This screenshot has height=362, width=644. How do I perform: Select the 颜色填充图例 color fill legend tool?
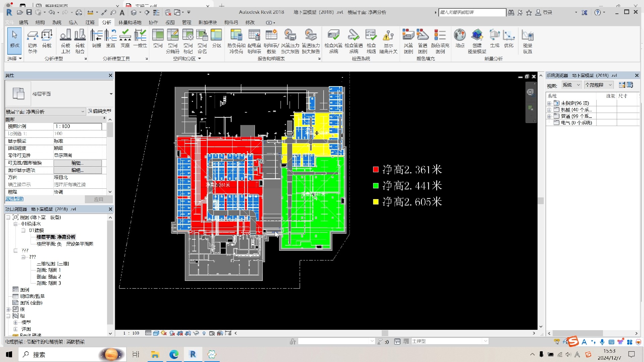pyautogui.click(x=441, y=41)
